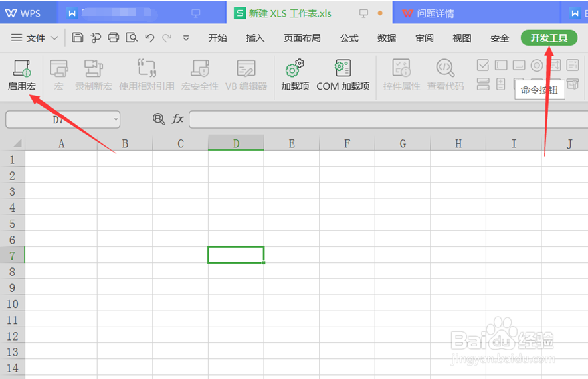Click the formula bar input field
Viewport: 588px width, 379px height.
click(389, 119)
